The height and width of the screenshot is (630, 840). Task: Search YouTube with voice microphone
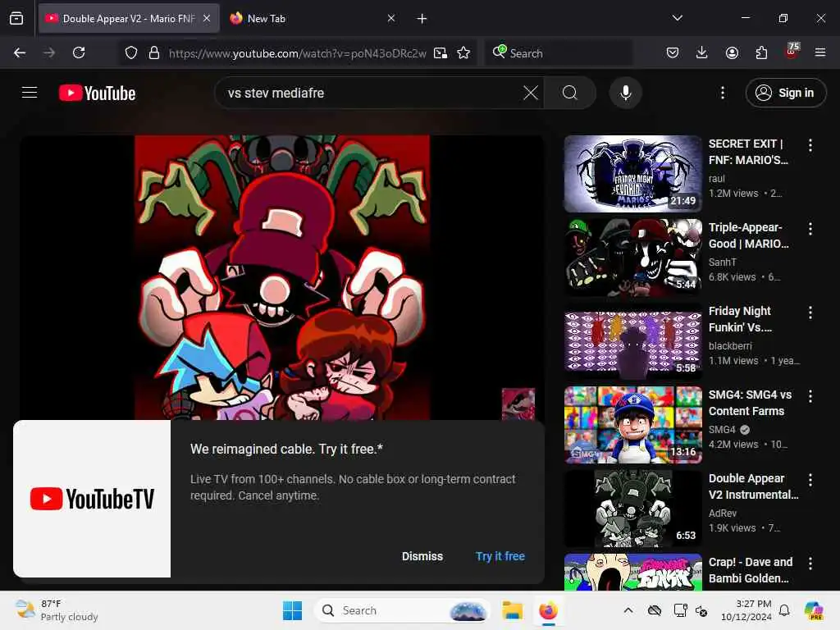(625, 93)
